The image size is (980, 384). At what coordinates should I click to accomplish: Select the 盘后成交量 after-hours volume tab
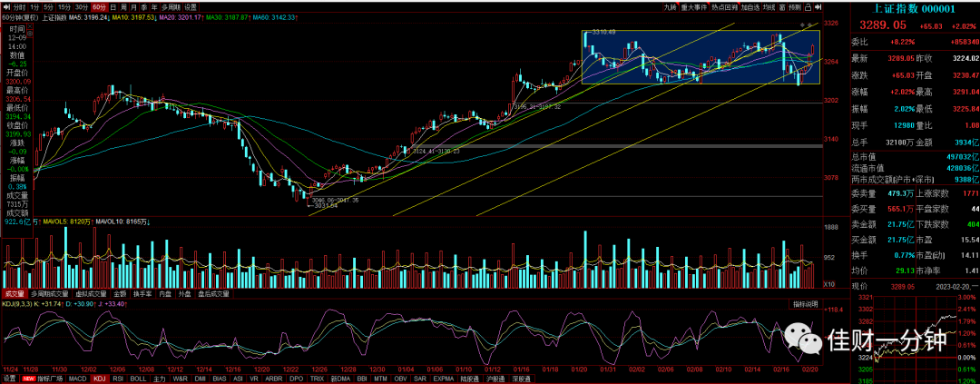214,292
